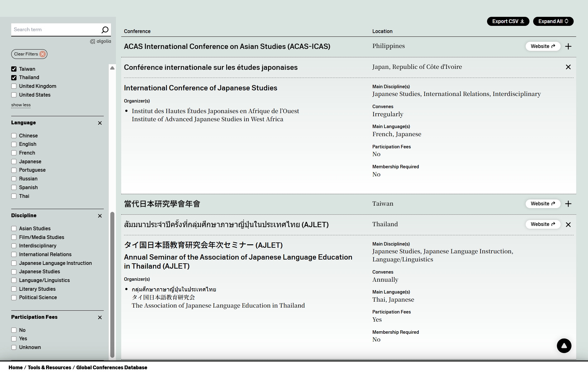Check the Japanese language filter

pyautogui.click(x=14, y=162)
